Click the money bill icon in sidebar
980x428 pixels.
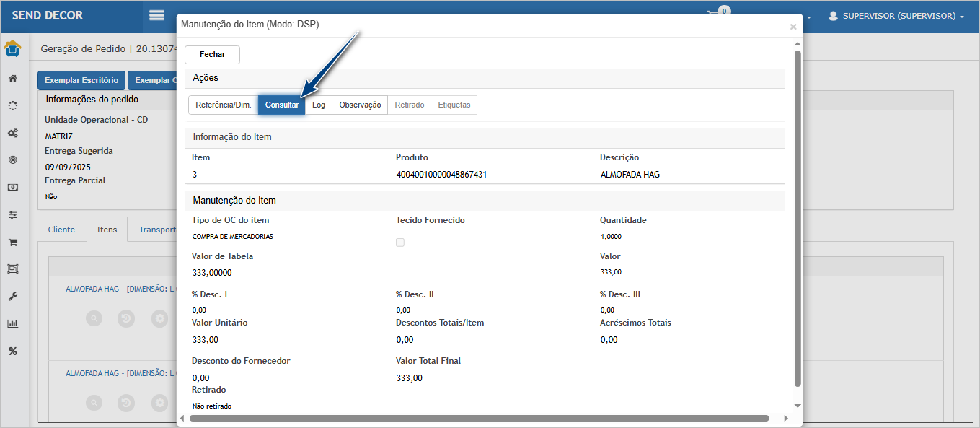pyautogui.click(x=12, y=187)
